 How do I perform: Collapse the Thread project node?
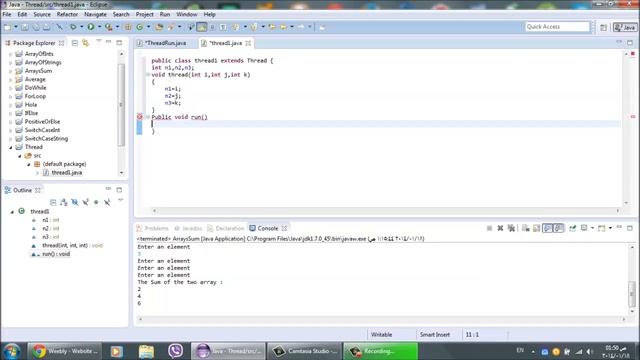click(11, 147)
